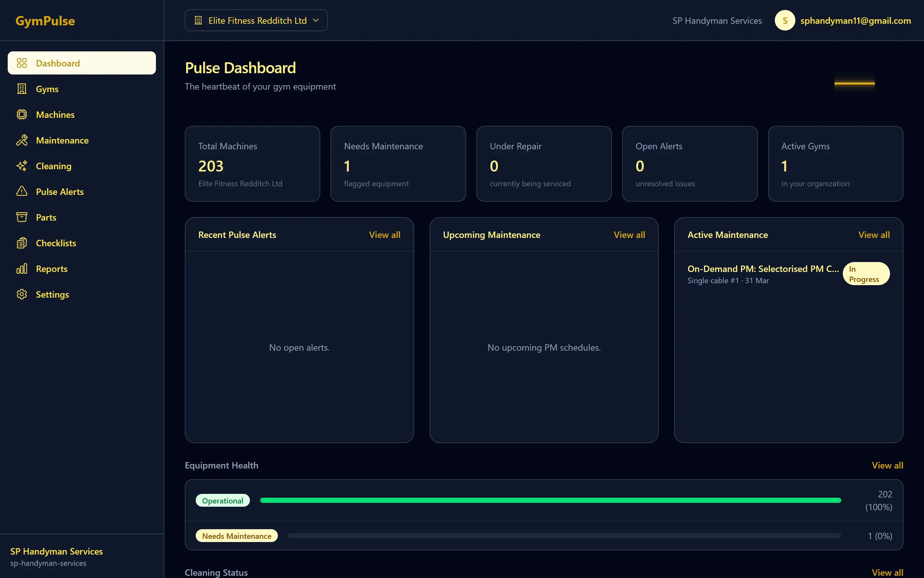Go to the Parts page
Viewport: 924px width, 578px height.
coord(82,217)
